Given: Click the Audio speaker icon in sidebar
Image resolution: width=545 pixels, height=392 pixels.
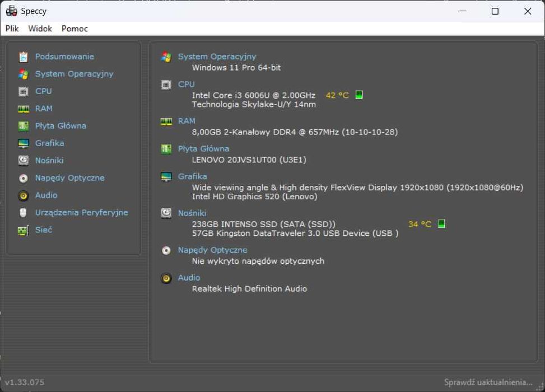Looking at the screenshot, I should 24,195.
